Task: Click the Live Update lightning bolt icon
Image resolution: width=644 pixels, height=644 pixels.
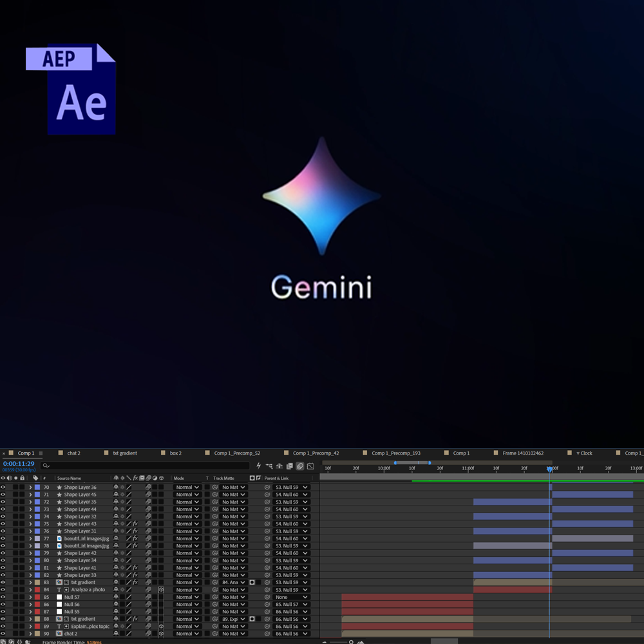Action: [258, 466]
